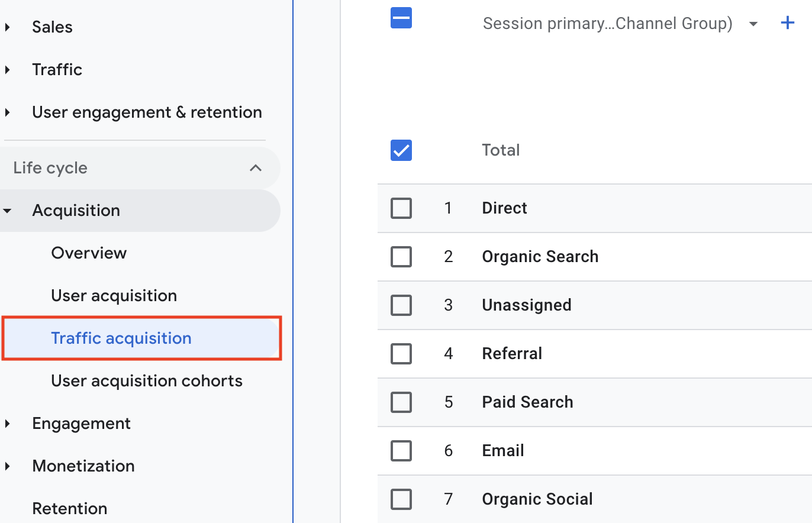Check the Paid Search checkbox
The width and height of the screenshot is (812, 523).
401,402
